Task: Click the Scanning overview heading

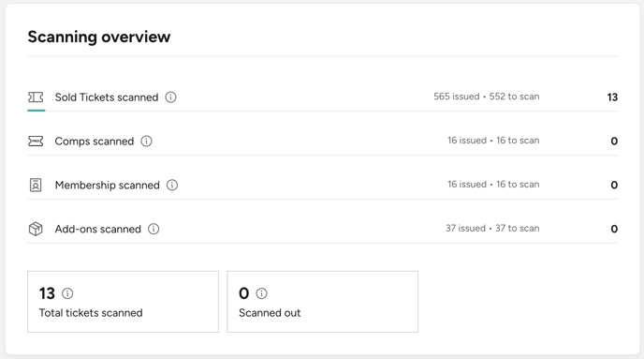Action: (99, 37)
